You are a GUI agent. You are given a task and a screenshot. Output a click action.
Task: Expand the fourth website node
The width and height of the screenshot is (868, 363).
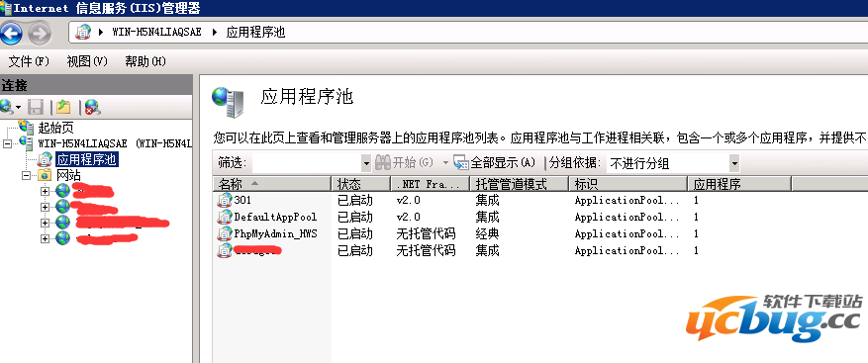pyautogui.click(x=45, y=238)
